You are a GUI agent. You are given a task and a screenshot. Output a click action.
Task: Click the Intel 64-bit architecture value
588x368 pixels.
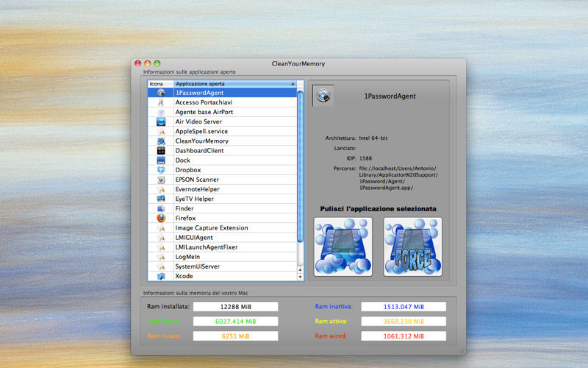[373, 138]
